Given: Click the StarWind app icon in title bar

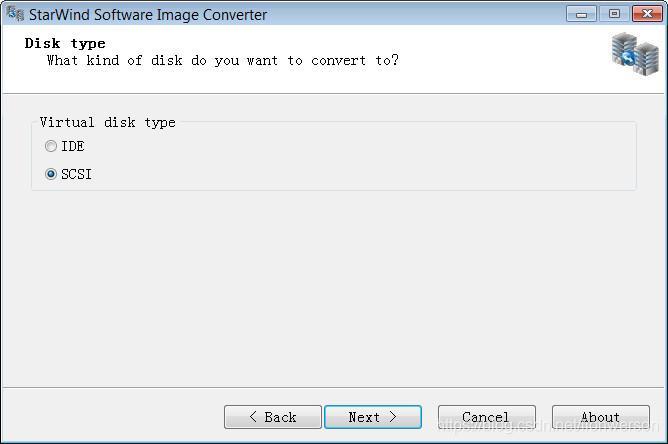Looking at the screenshot, I should pyautogui.click(x=15, y=14).
